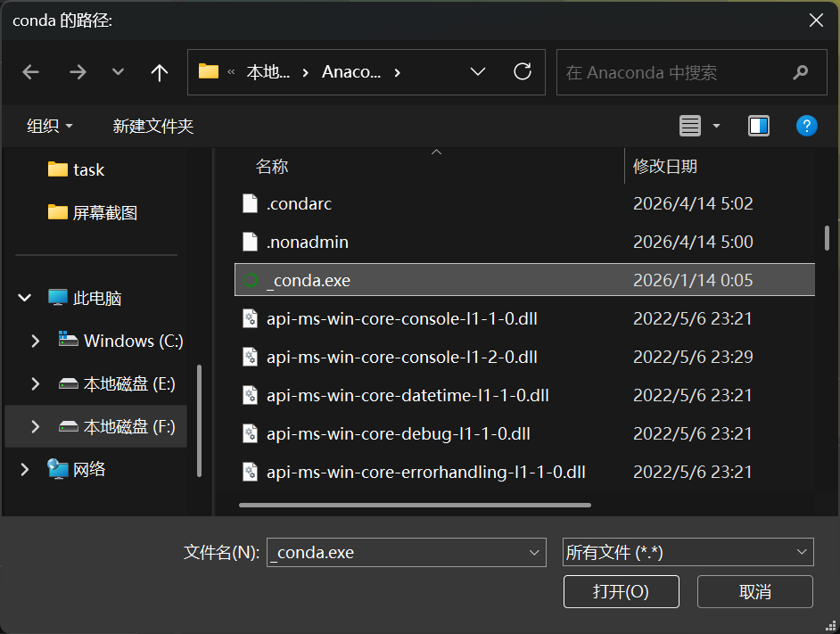840x634 pixels.
Task: Toggle the preview pane icon
Action: click(x=759, y=126)
